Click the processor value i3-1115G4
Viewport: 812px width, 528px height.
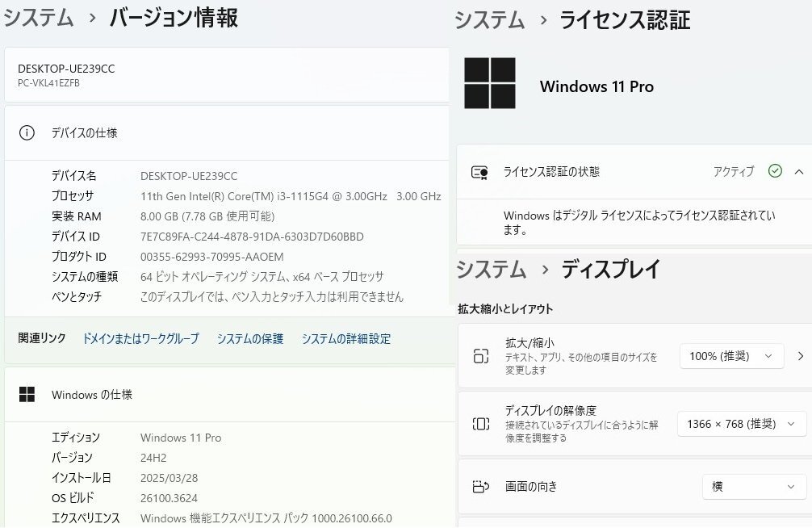point(291,196)
